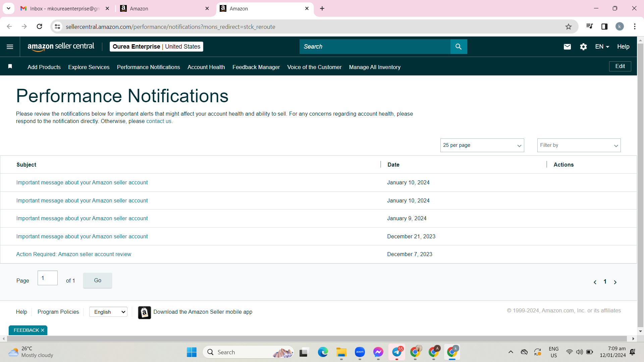
Task: Open Microsoft Edge from taskbar
Action: (x=323, y=352)
